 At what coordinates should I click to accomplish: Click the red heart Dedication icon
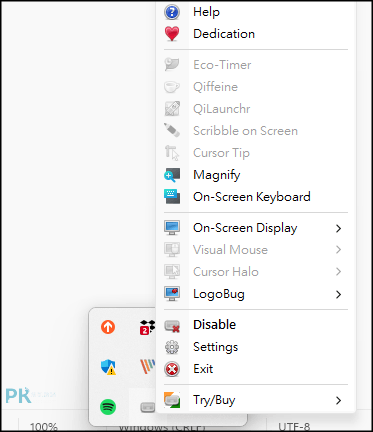click(172, 34)
